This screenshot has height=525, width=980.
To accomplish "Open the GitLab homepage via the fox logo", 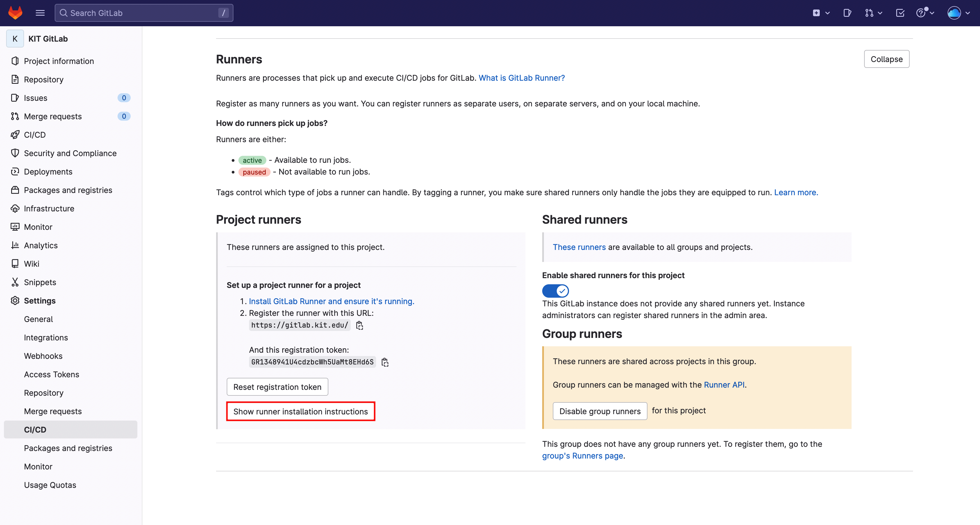I will pos(15,13).
